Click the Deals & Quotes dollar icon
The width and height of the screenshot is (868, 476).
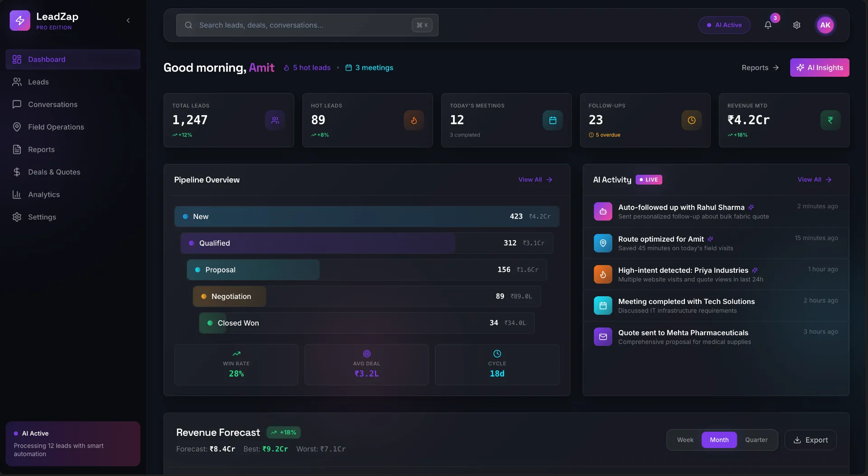17,172
